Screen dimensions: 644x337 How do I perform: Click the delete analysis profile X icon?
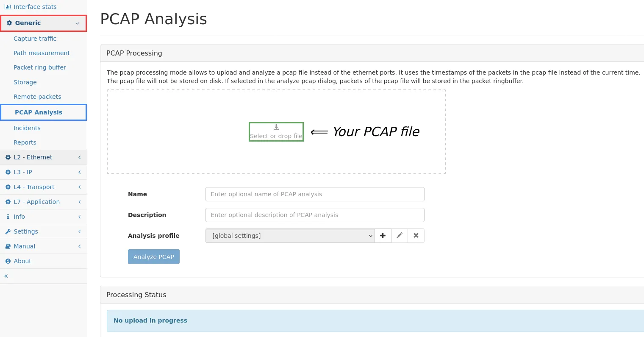416,236
